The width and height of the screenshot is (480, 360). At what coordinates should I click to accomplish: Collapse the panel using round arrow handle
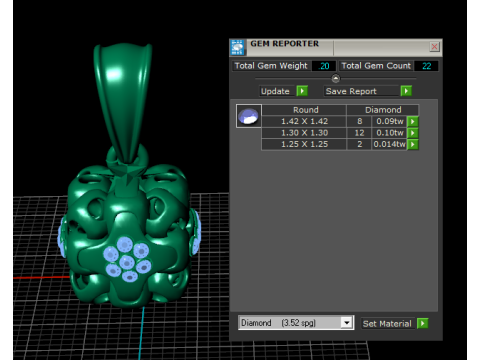(336, 79)
